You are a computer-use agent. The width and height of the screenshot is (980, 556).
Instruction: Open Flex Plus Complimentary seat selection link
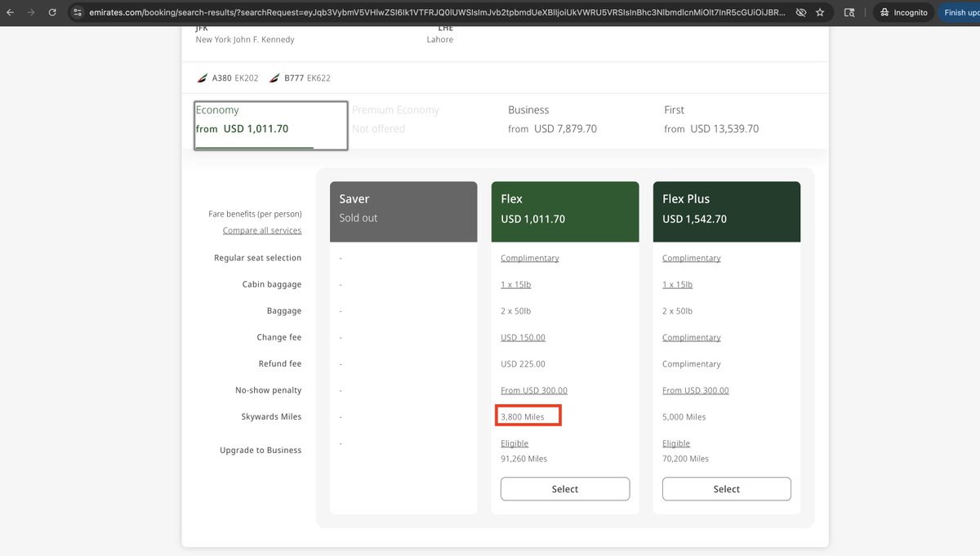(x=692, y=258)
